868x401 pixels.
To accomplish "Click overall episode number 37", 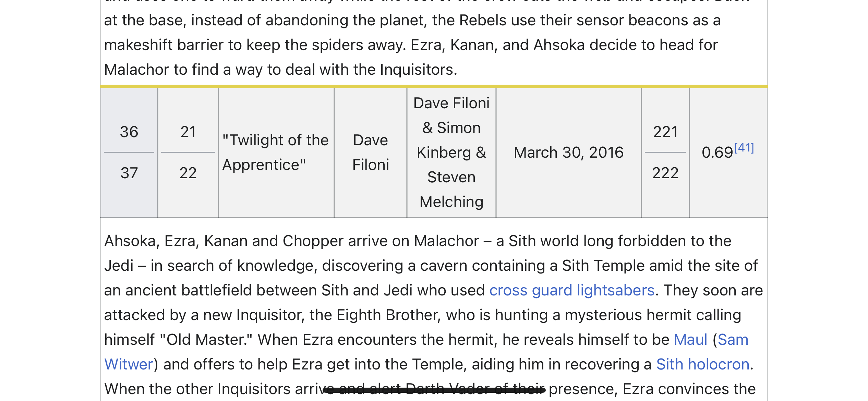I will pyautogui.click(x=129, y=173).
